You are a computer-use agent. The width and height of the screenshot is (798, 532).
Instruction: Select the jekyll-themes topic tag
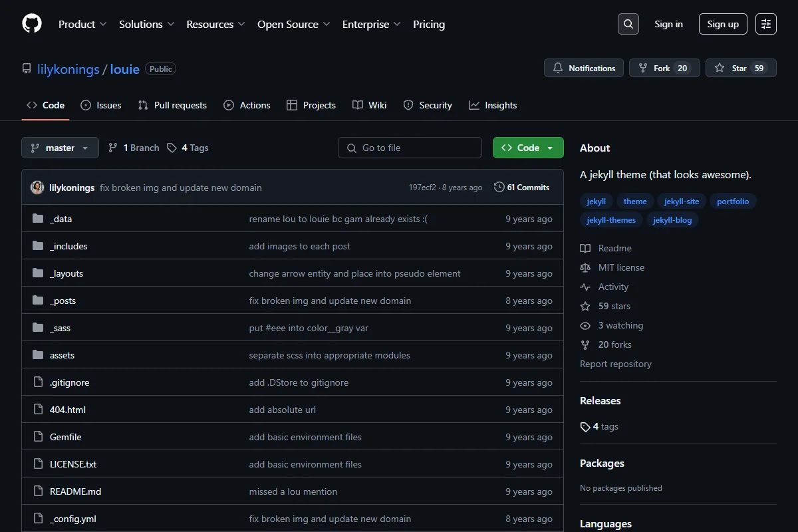[611, 220]
